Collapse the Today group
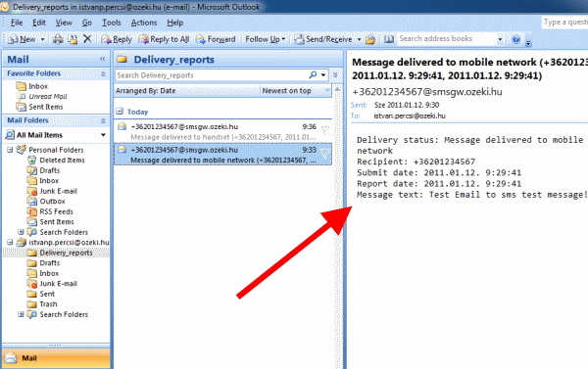 click(120, 112)
